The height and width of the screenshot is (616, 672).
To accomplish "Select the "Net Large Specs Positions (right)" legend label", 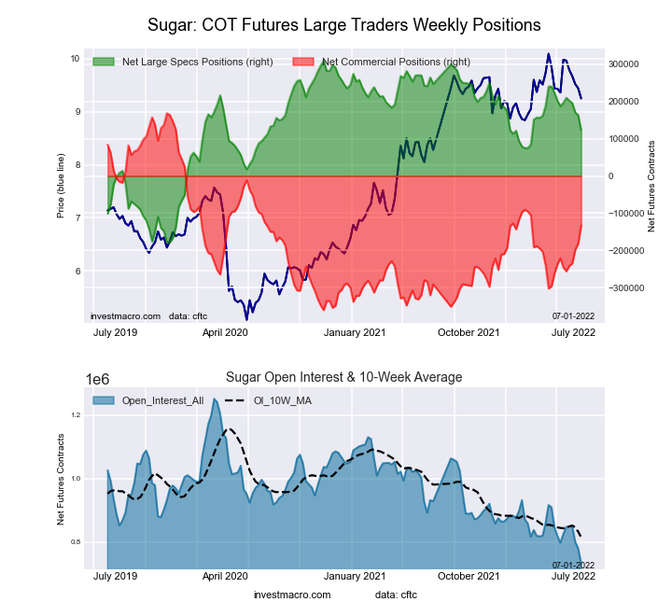I will 190,62.
